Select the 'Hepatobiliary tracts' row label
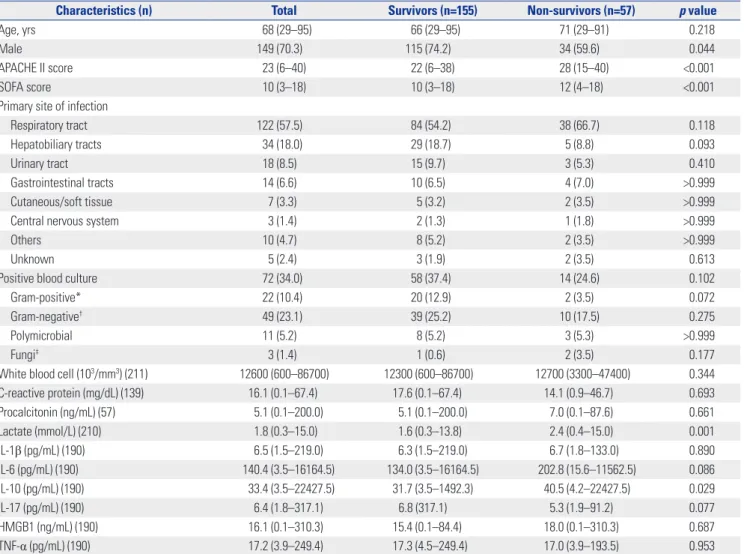Viewport: 744px width, 554px height. [56, 145]
